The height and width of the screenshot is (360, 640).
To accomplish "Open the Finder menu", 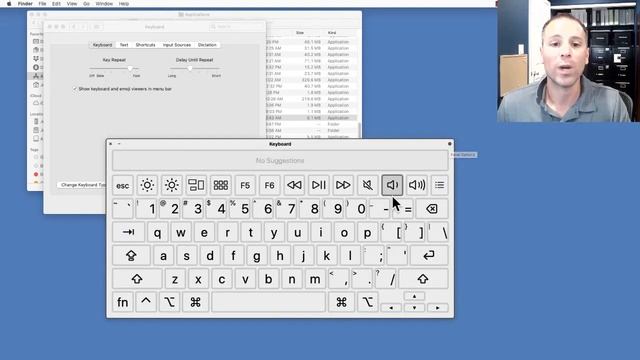I will [x=25, y=4].
